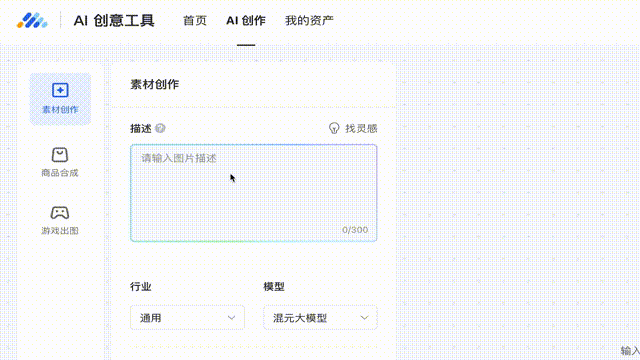This screenshot has width=640, height=360.
Task: Click the AI 创意工具 logo icon
Action: coord(32,20)
